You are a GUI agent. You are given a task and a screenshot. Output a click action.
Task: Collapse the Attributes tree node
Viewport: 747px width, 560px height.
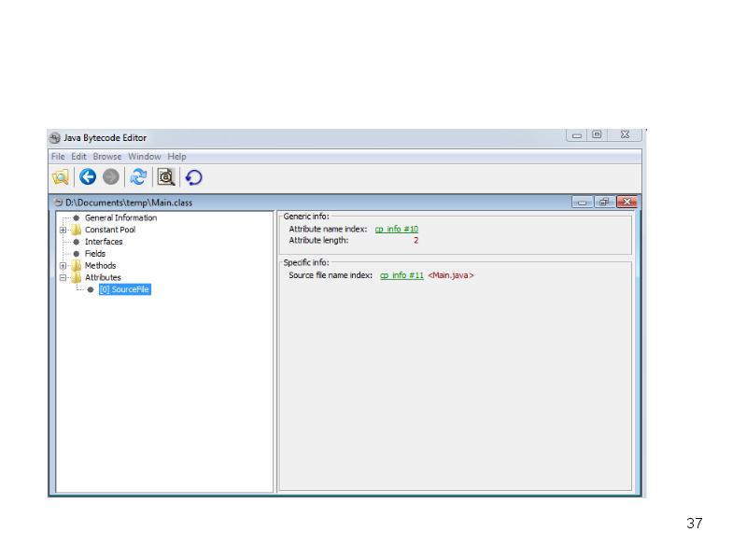pyautogui.click(x=63, y=278)
